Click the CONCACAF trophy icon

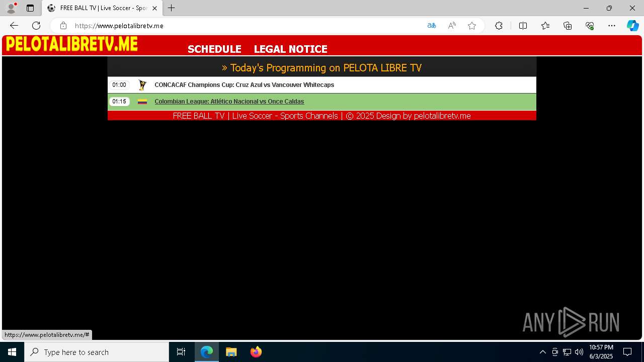[x=142, y=85]
